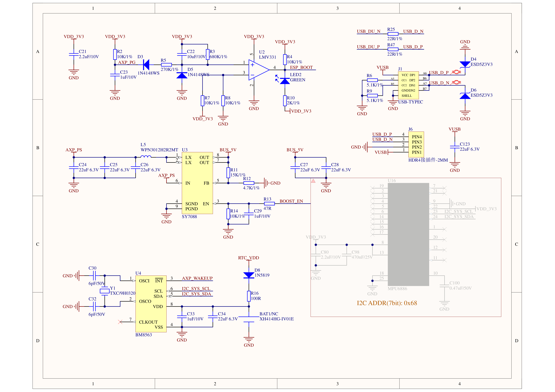Click the BOOST_EN net label
Image resolution: width=555 pixels, height=392 pixels.
coord(291,201)
